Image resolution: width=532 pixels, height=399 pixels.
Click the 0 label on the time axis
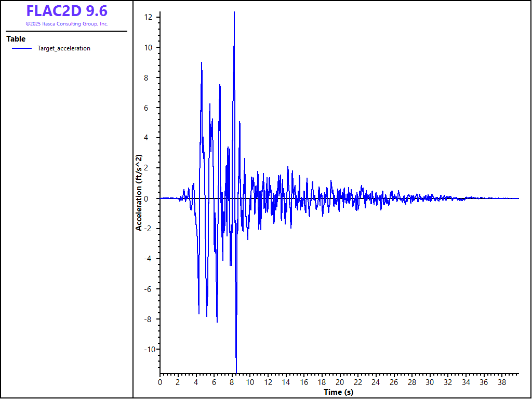[160, 382]
